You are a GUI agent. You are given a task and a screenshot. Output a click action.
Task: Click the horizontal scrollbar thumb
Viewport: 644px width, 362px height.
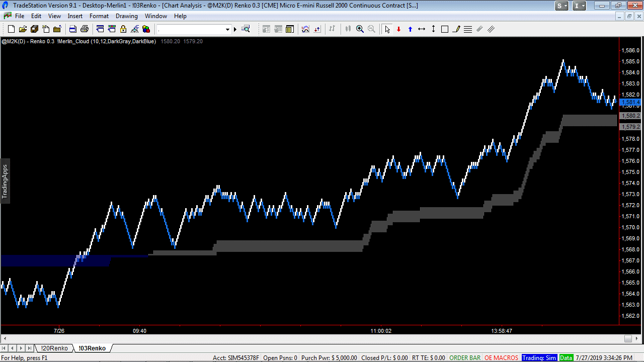tap(627, 338)
